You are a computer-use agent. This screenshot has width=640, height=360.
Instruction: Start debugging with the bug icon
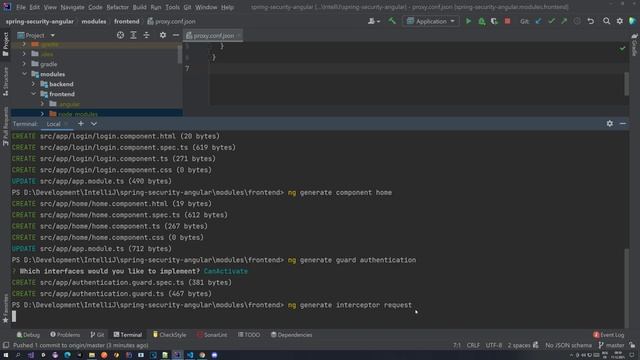pos(482,21)
